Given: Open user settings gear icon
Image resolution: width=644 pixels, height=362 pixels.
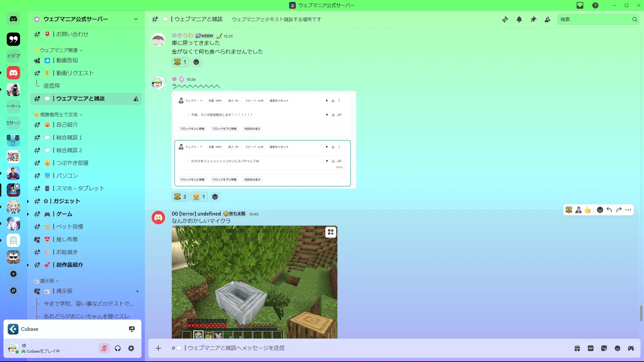Looking at the screenshot, I should 131,348.
